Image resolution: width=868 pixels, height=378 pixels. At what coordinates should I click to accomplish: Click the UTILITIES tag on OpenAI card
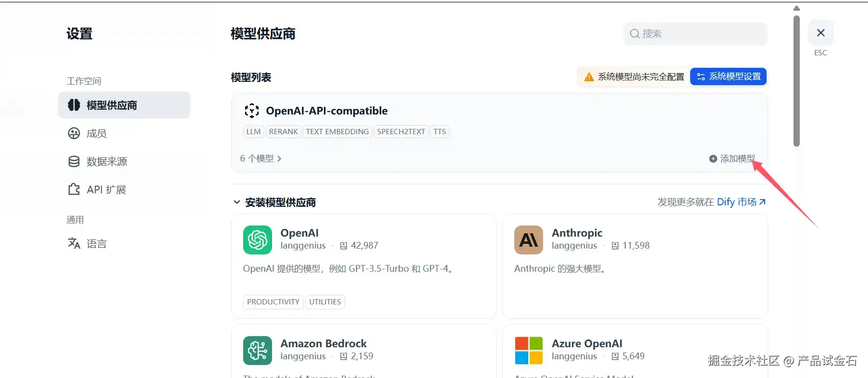pos(325,302)
